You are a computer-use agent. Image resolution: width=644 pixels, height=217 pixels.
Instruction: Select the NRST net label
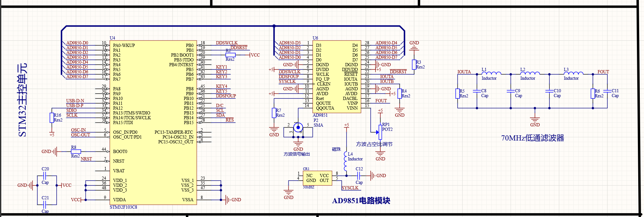pos(86,159)
